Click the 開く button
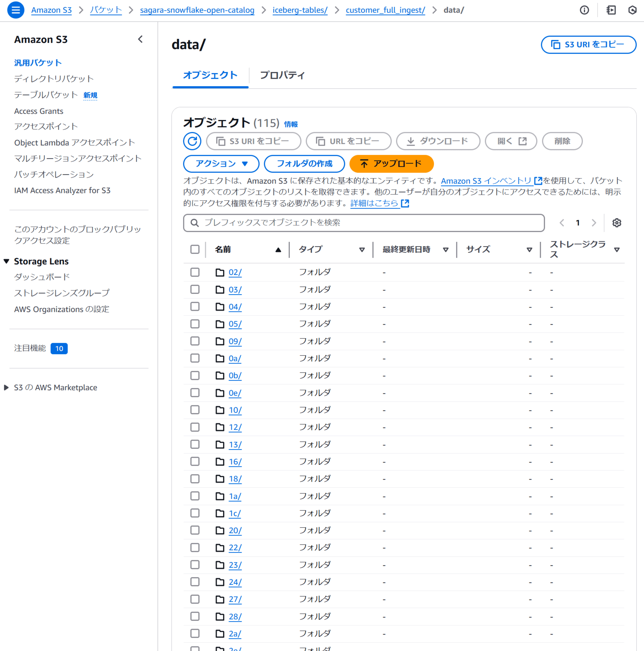Viewport: 644px width, 651px height. click(x=511, y=141)
